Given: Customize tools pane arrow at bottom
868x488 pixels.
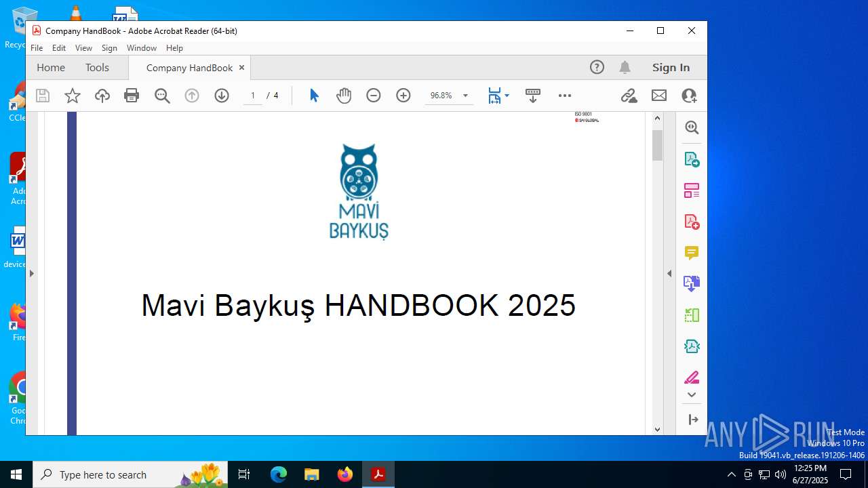Looking at the screenshot, I should coord(693,420).
